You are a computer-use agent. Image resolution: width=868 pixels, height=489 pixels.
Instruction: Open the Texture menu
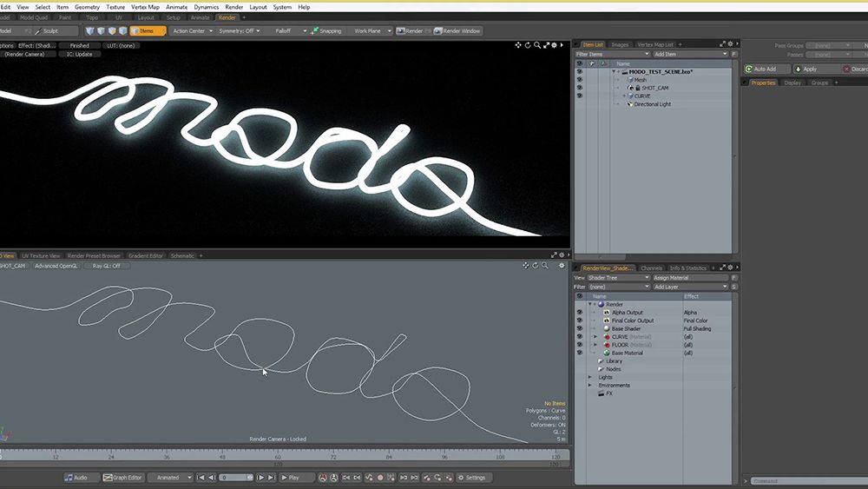click(x=115, y=7)
